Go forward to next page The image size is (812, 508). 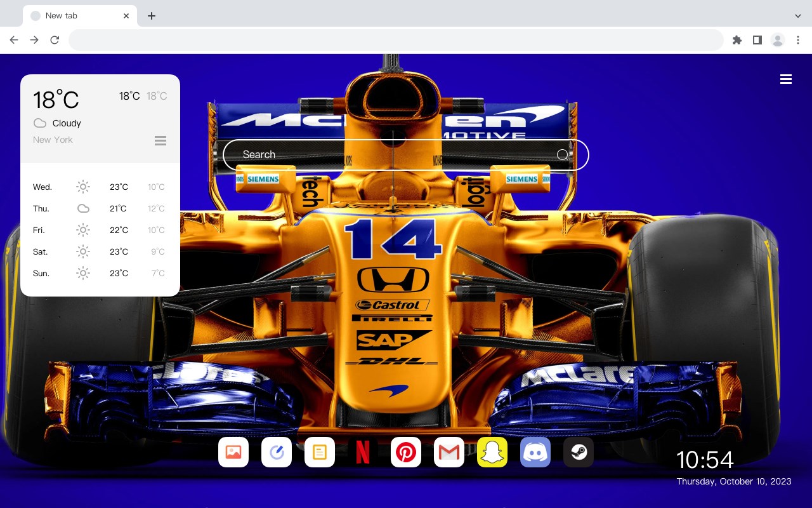tap(34, 40)
